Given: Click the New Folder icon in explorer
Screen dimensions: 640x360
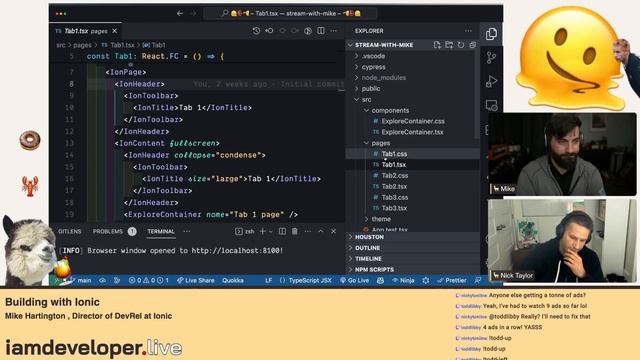Looking at the screenshot, I should click(x=449, y=45).
